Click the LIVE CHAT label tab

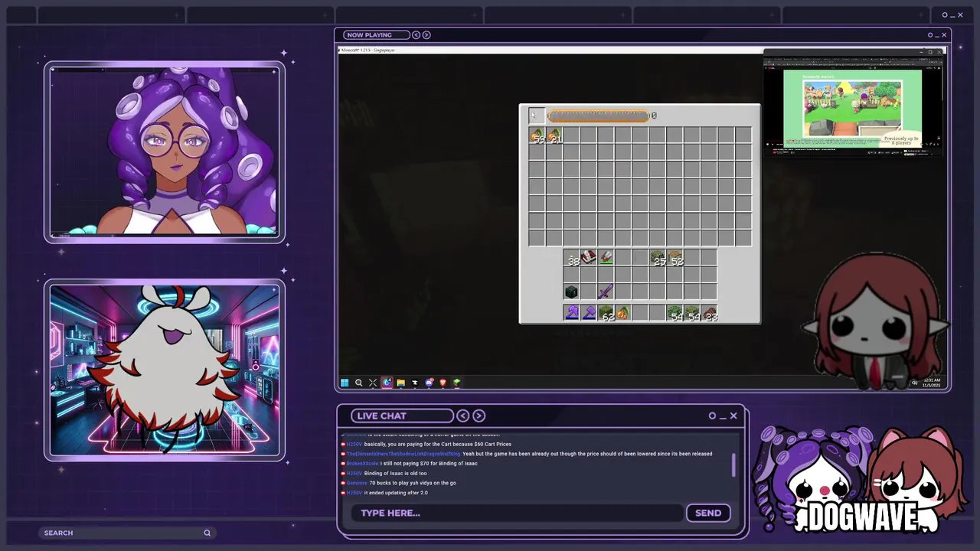click(x=402, y=416)
